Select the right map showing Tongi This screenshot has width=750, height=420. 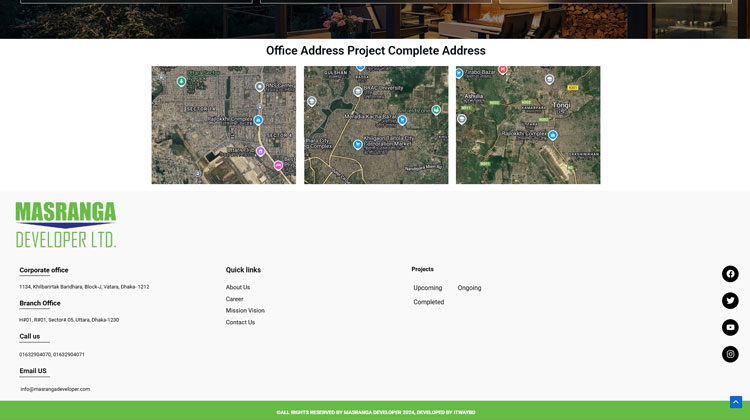[528, 125]
